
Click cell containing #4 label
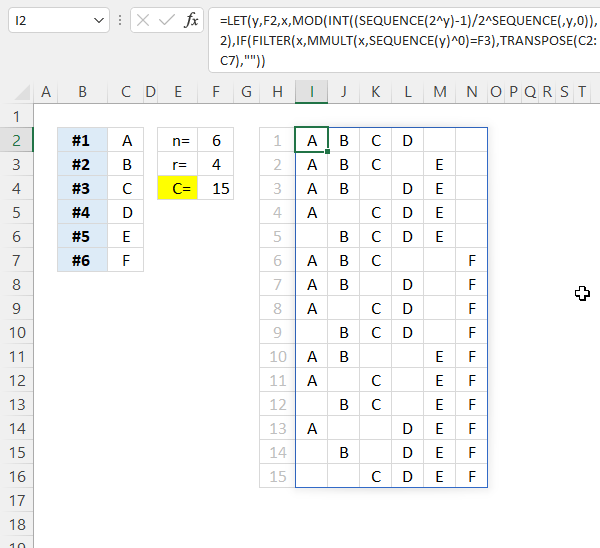[x=82, y=212]
